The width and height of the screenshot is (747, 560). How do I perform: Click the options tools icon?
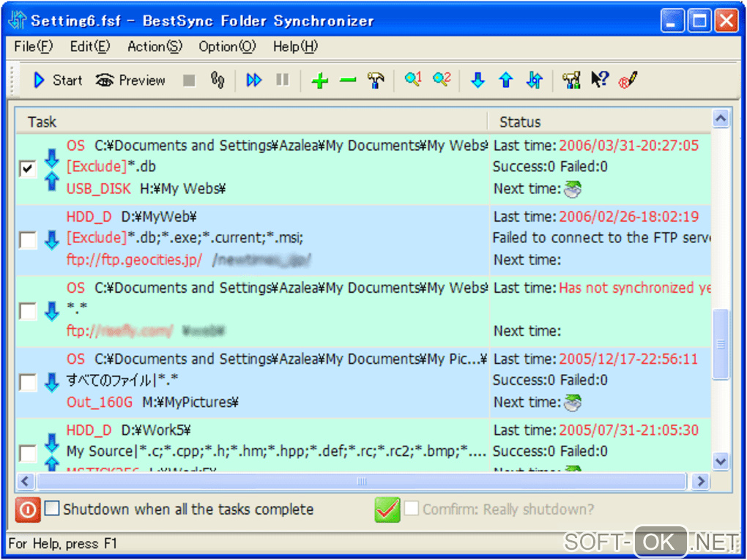571,80
